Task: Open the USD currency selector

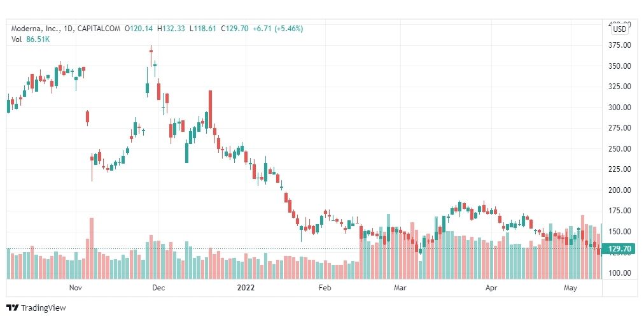Action: tap(620, 29)
